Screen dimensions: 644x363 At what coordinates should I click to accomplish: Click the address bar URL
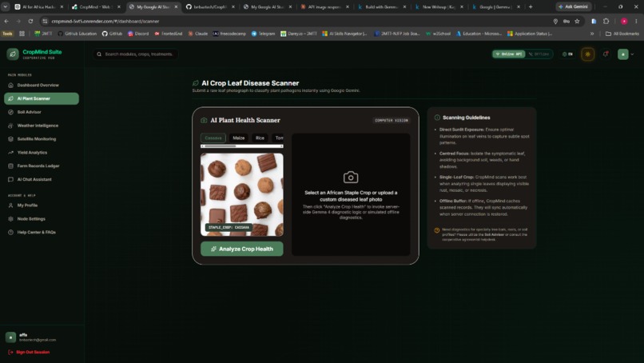(x=105, y=21)
